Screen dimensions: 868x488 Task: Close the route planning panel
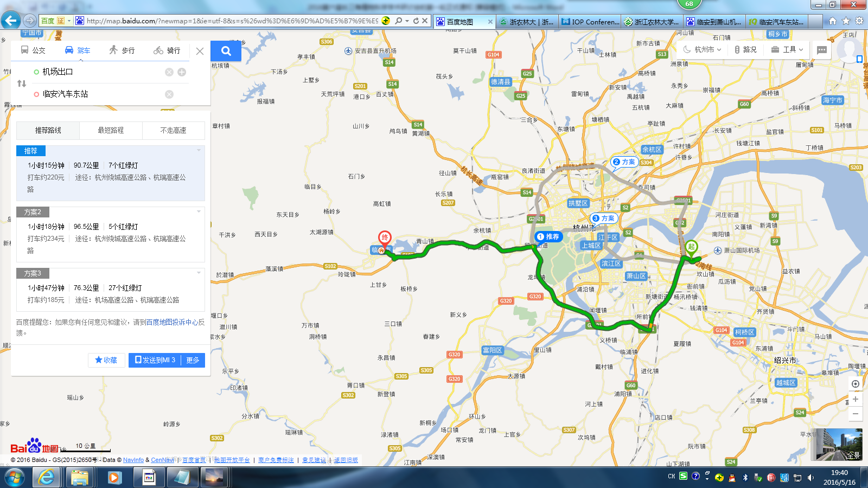(200, 51)
